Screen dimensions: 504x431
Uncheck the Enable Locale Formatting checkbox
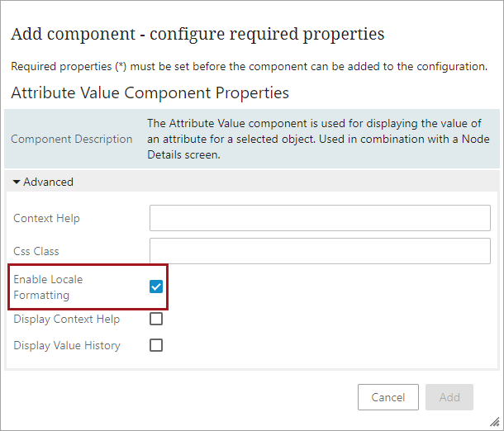pos(156,287)
